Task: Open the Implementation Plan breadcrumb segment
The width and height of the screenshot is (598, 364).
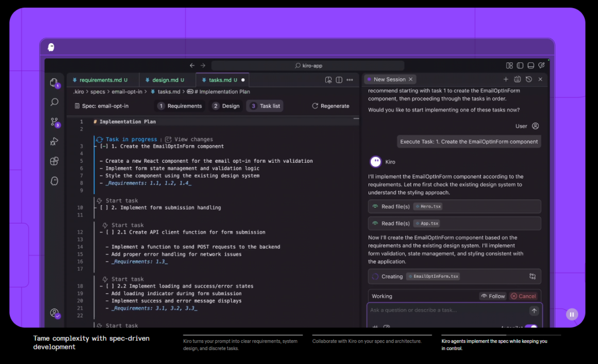Action: tap(218, 92)
